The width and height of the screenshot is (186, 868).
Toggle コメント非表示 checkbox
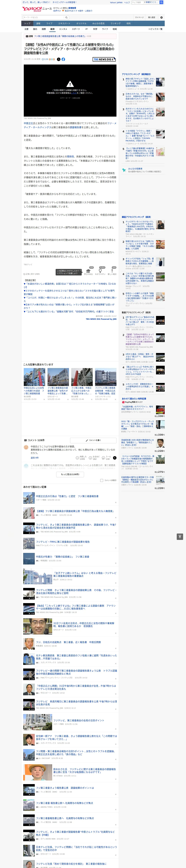(102, 480)
